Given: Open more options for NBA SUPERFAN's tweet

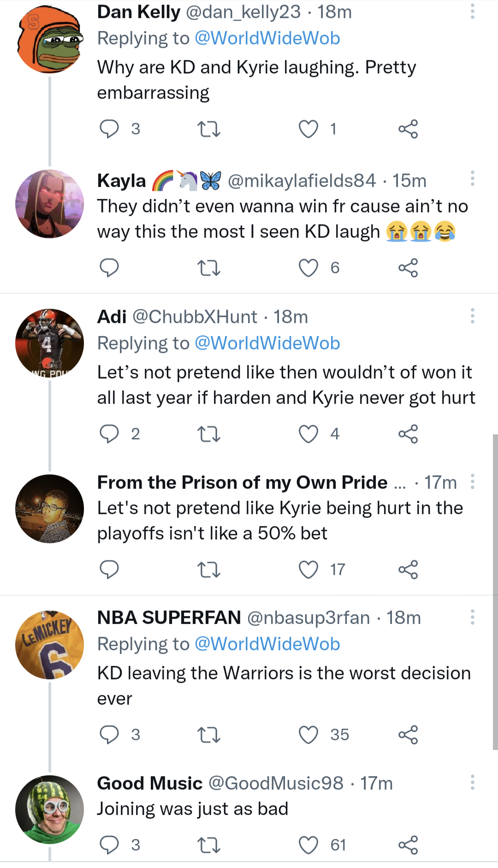Looking at the screenshot, I should 472,617.
